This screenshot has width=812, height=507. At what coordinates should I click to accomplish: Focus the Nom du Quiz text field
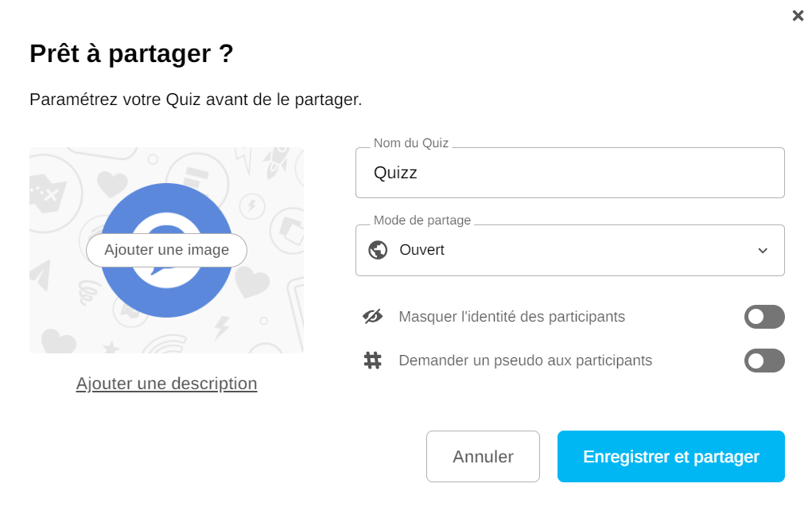(569, 173)
